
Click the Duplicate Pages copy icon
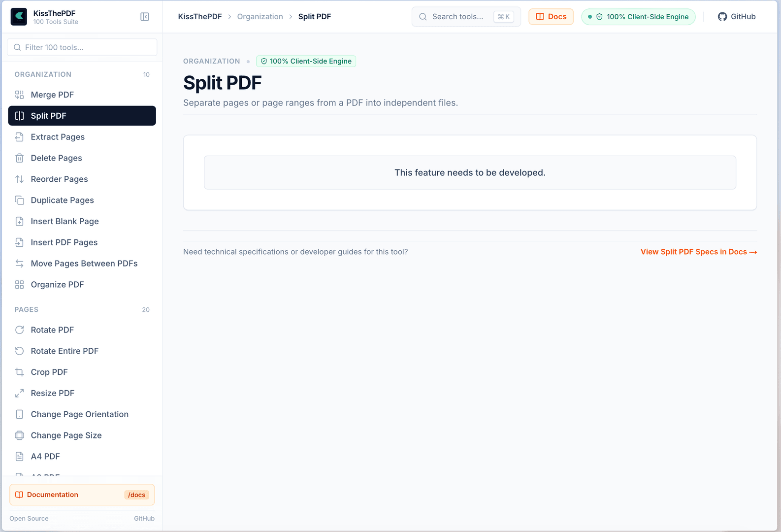(19, 200)
